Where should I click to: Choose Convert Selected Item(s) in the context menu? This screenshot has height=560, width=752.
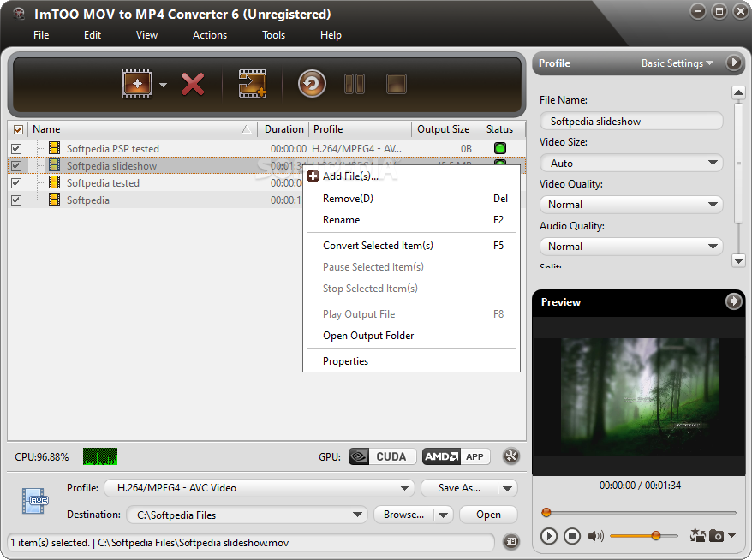(x=411, y=246)
